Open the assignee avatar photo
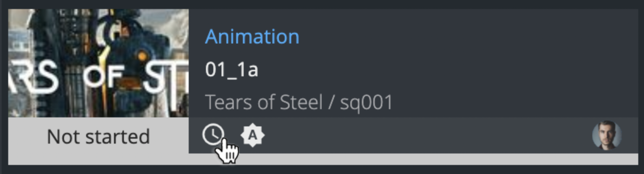Viewport: 644px width, 174px height. pyautogui.click(x=607, y=135)
